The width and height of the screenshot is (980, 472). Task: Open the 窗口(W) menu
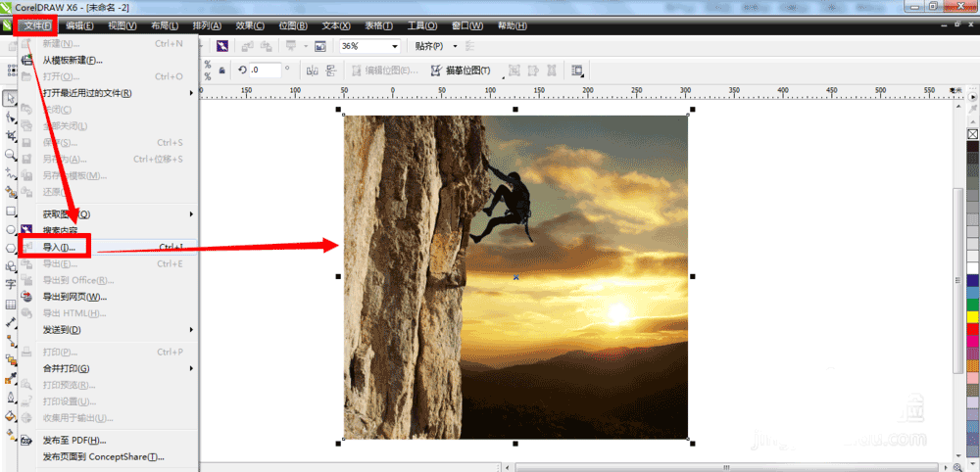tap(467, 25)
